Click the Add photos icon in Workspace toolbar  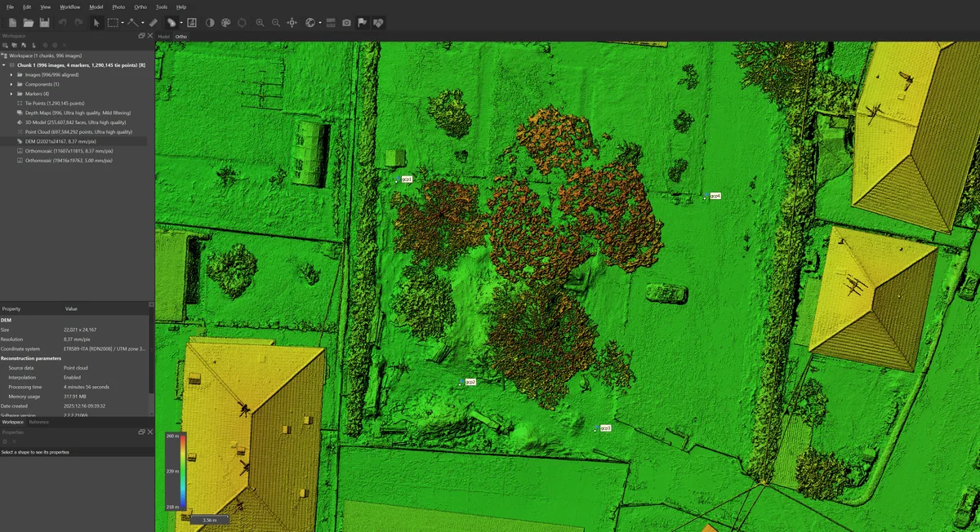click(x=14, y=45)
